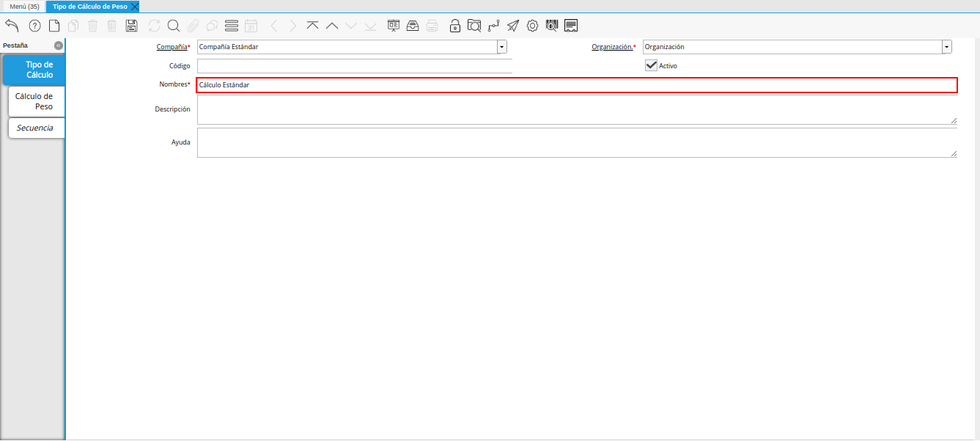Open the Secuencia side tab
Image resolution: width=980 pixels, height=441 pixels.
click(x=37, y=128)
